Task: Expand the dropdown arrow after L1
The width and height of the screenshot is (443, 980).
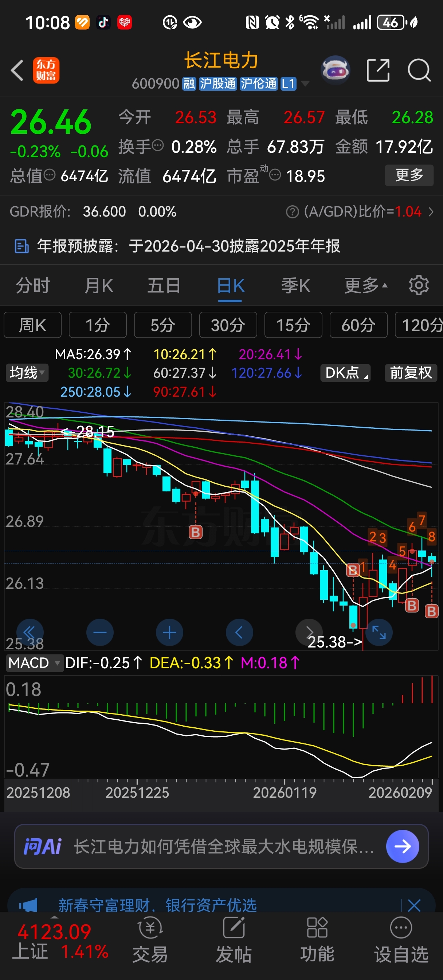Action: coord(305,83)
